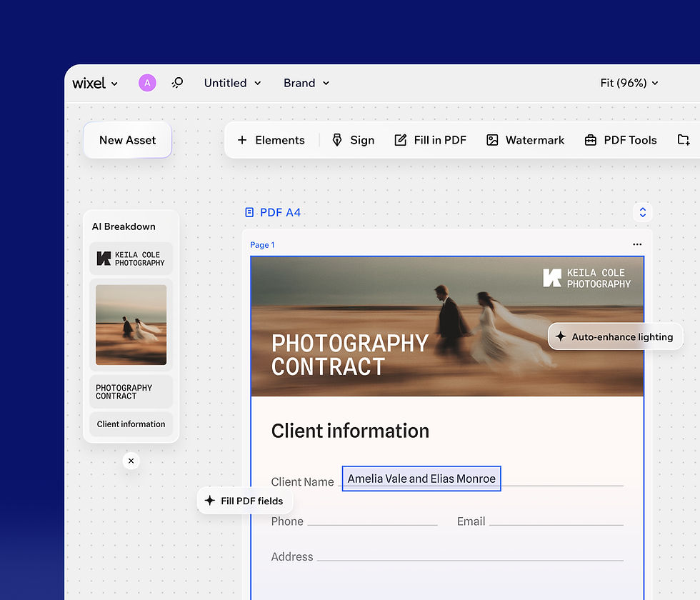Close the AI Breakdown panel
This screenshot has height=600, width=700.
[131, 461]
